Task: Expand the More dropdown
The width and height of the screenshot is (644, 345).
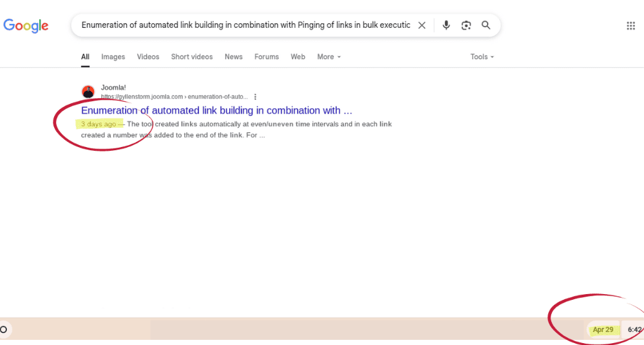Action: 329,57
